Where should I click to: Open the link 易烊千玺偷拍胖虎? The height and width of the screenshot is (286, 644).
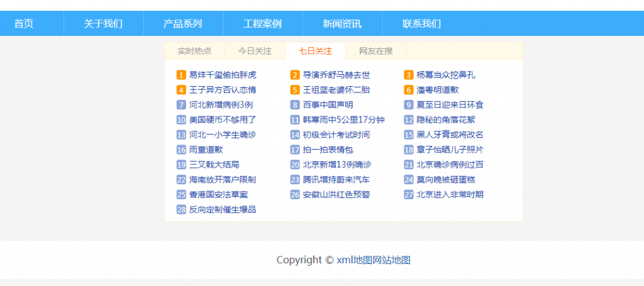coord(223,75)
